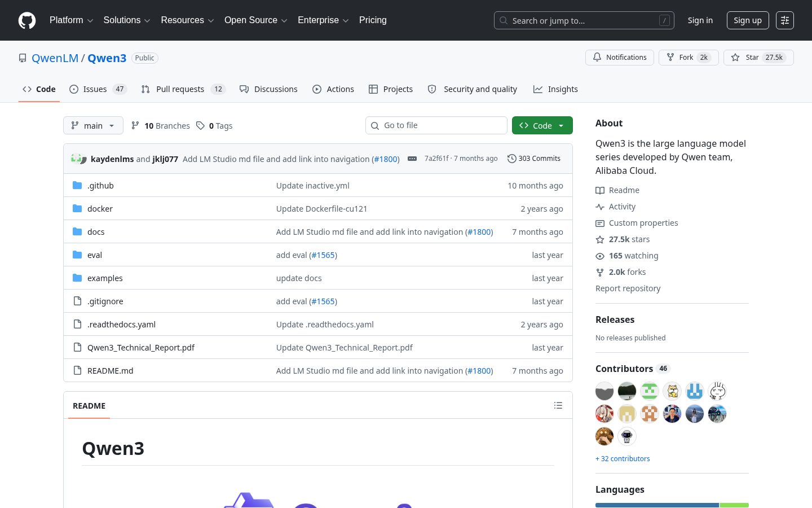Expand the Solutions menu
The height and width of the screenshot is (508, 812).
[127, 20]
